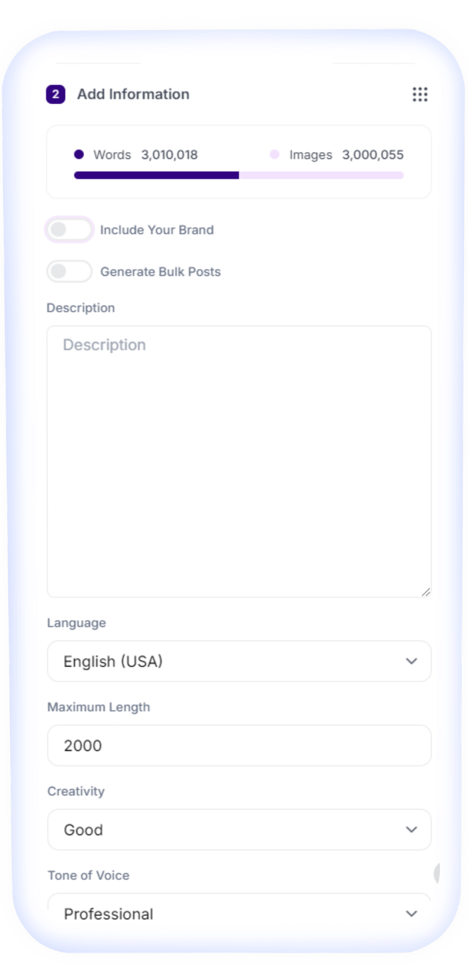
Task: Turn on Generate Bulk Posts switch
Action: point(69,272)
